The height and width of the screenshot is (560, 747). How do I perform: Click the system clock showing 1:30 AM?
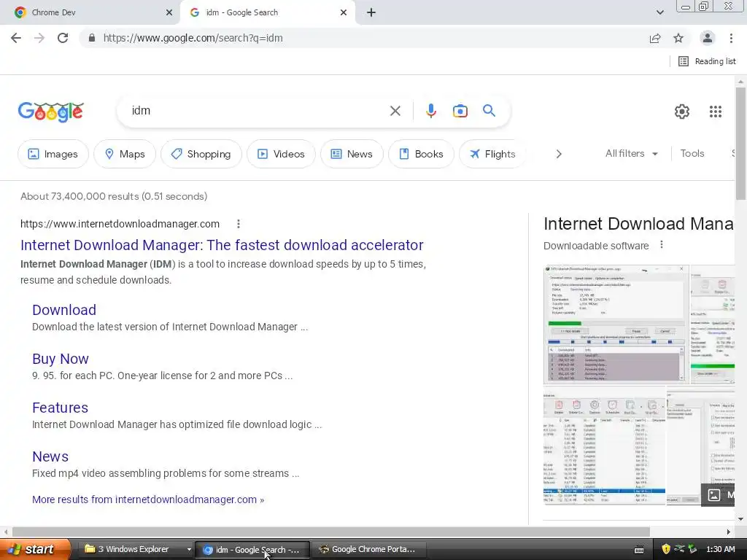click(720, 549)
